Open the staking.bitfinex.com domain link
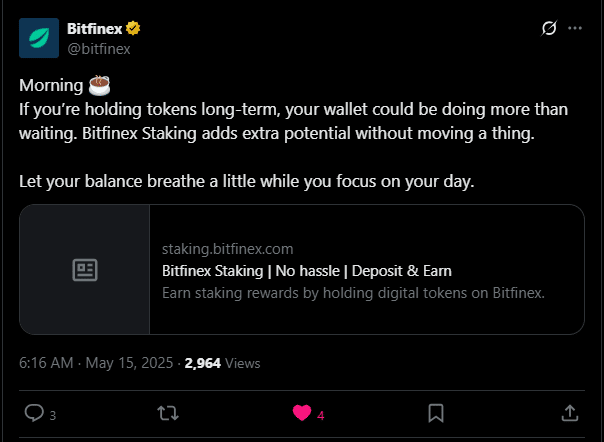Screen dimensions: 604x442 pos(227,249)
